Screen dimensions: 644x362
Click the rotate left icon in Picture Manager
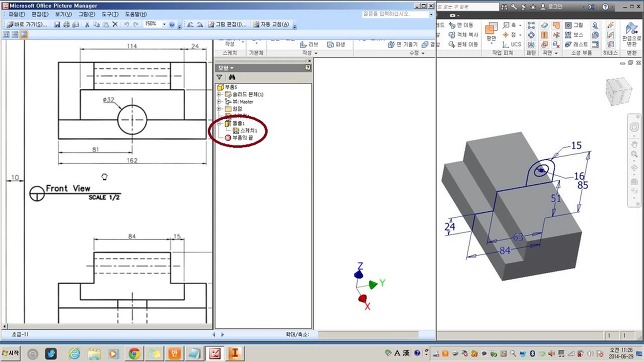[190, 25]
